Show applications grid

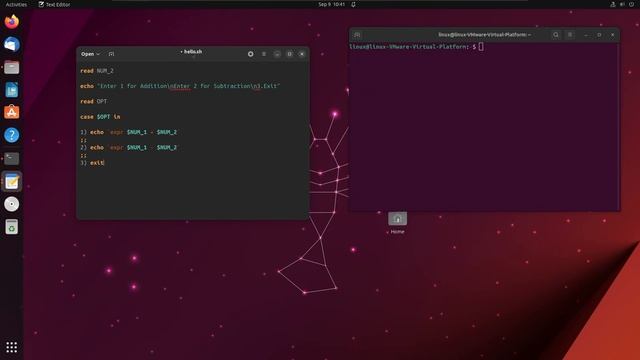(11, 347)
